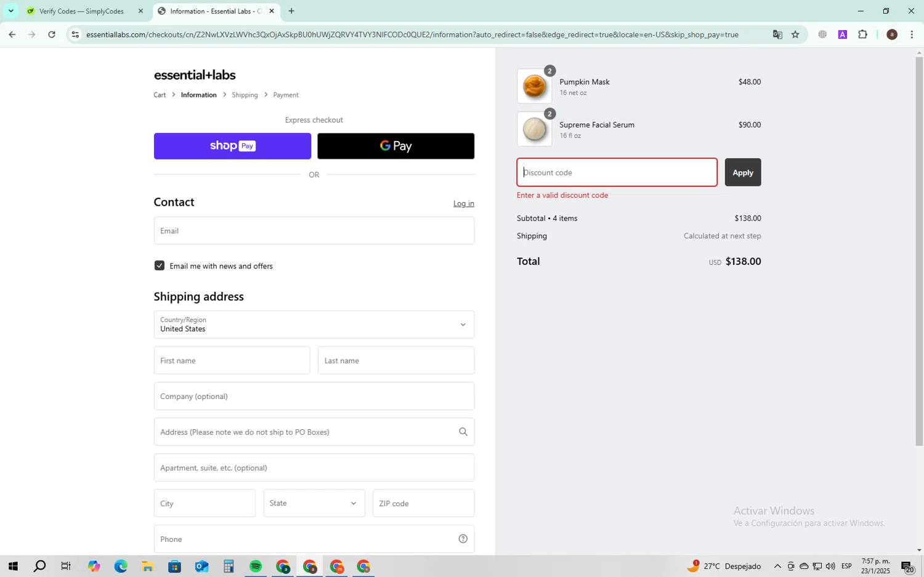Open Chrome's three-dot menu

pyautogui.click(x=912, y=34)
